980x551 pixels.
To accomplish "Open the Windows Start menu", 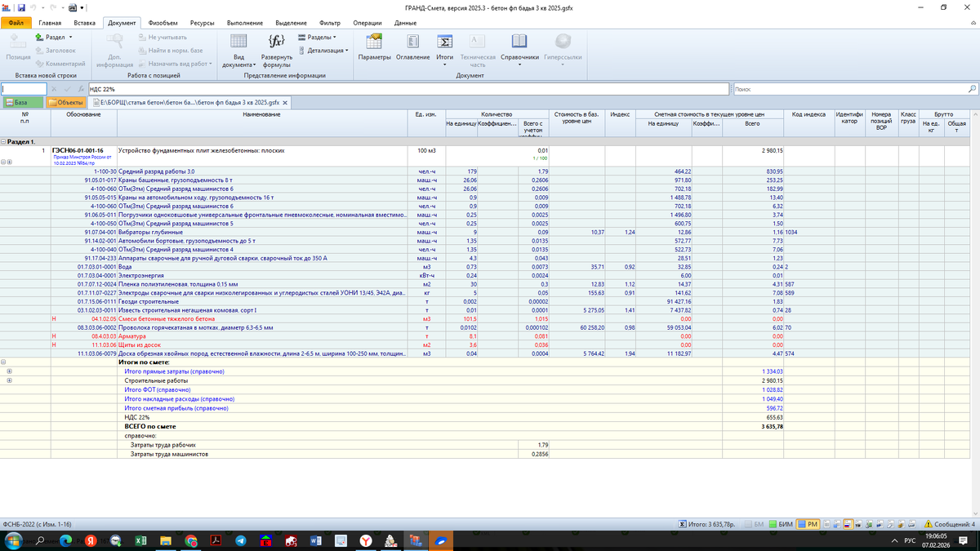I will [x=12, y=540].
